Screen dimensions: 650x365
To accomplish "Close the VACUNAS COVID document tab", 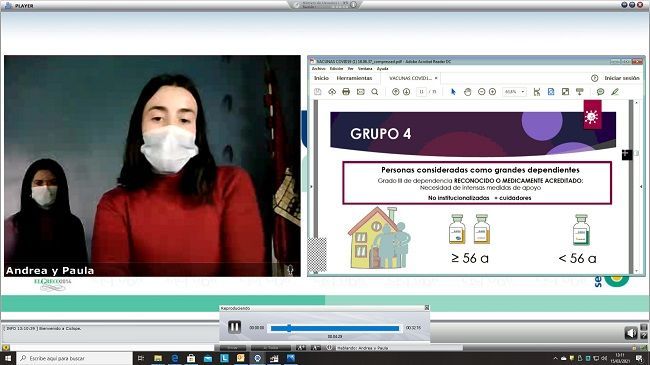I will click(x=436, y=78).
